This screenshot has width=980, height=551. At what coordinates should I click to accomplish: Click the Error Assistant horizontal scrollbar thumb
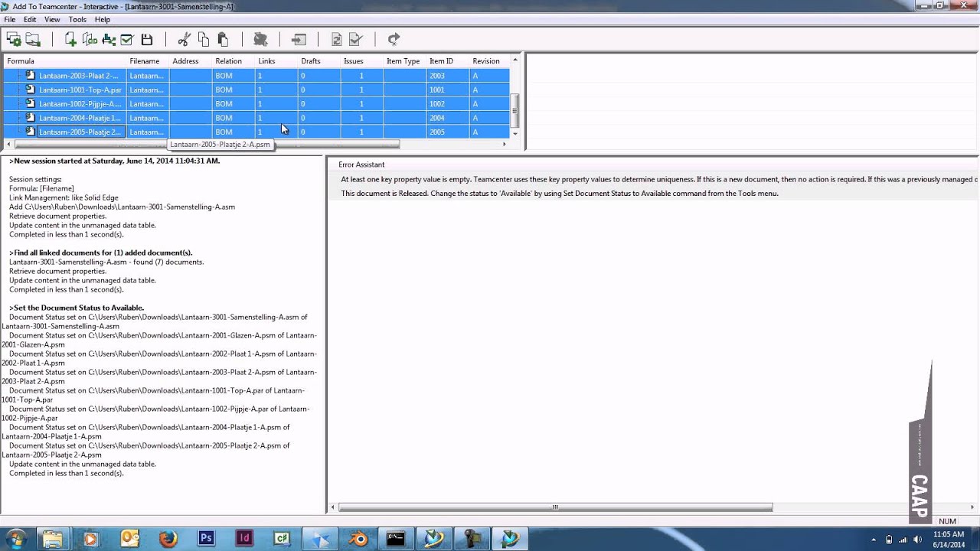point(556,507)
